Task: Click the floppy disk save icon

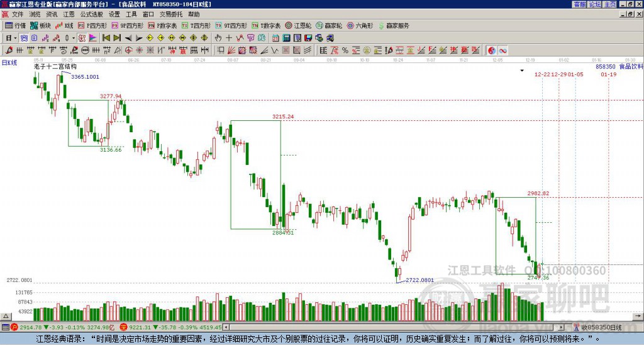Action: (x=308, y=38)
